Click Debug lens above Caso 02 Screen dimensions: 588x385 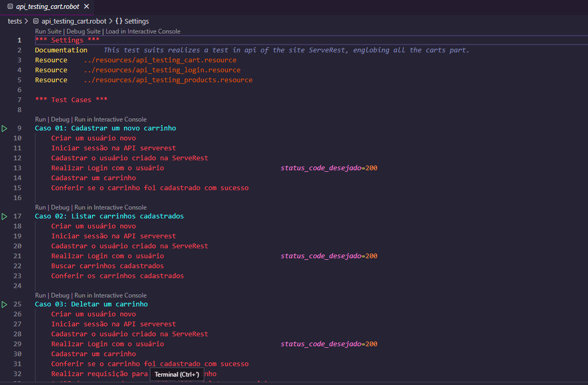[x=60, y=207]
